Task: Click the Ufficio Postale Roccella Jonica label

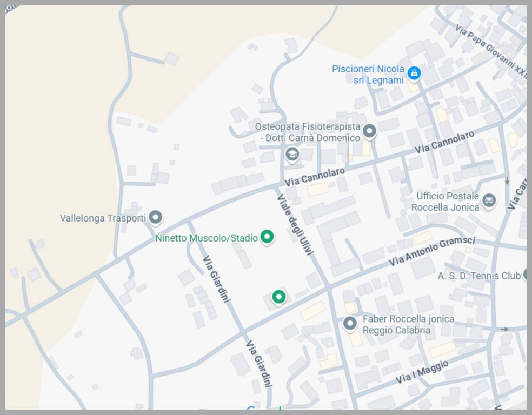Action: [445, 202]
